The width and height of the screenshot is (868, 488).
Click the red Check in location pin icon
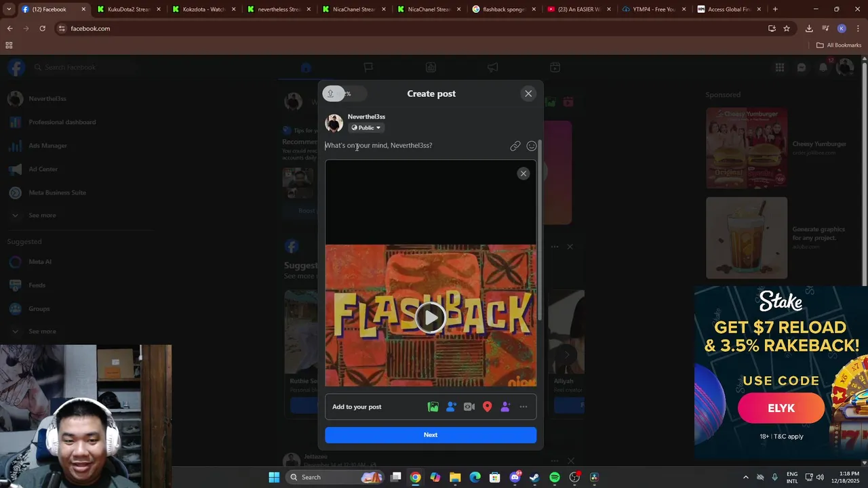pyautogui.click(x=487, y=407)
